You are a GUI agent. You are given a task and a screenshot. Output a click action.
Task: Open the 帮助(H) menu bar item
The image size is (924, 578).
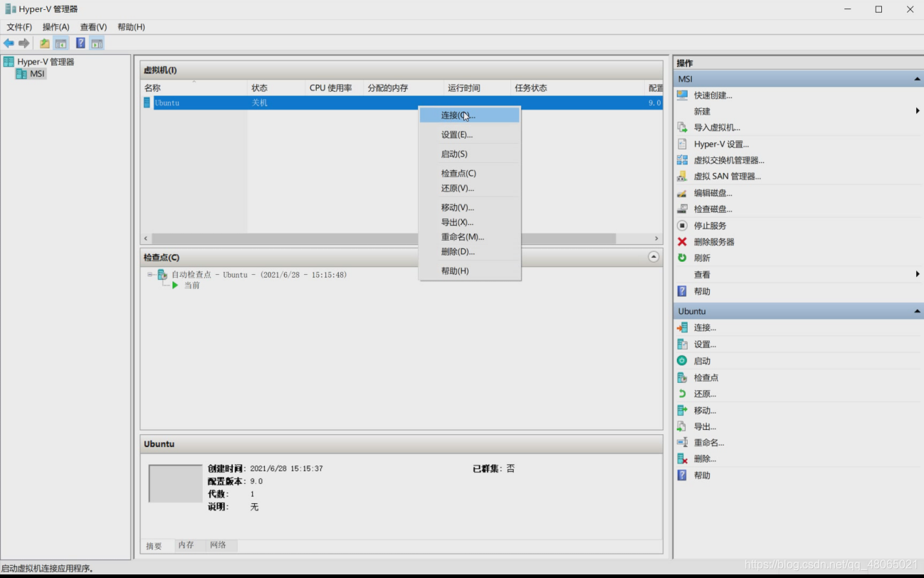tap(131, 27)
